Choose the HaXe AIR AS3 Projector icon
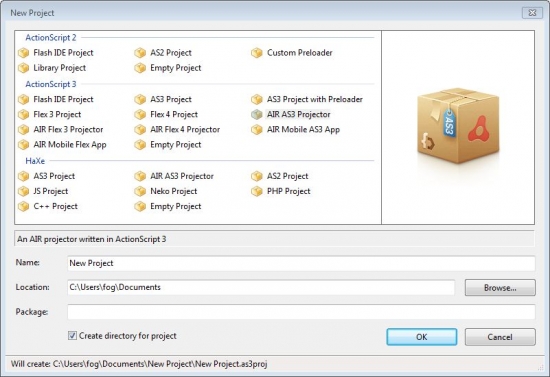The width and height of the screenshot is (550, 377). pyautogui.click(x=140, y=176)
